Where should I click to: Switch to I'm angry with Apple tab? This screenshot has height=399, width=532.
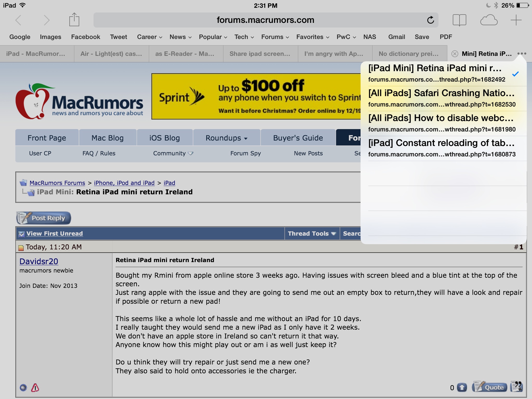tap(335, 54)
